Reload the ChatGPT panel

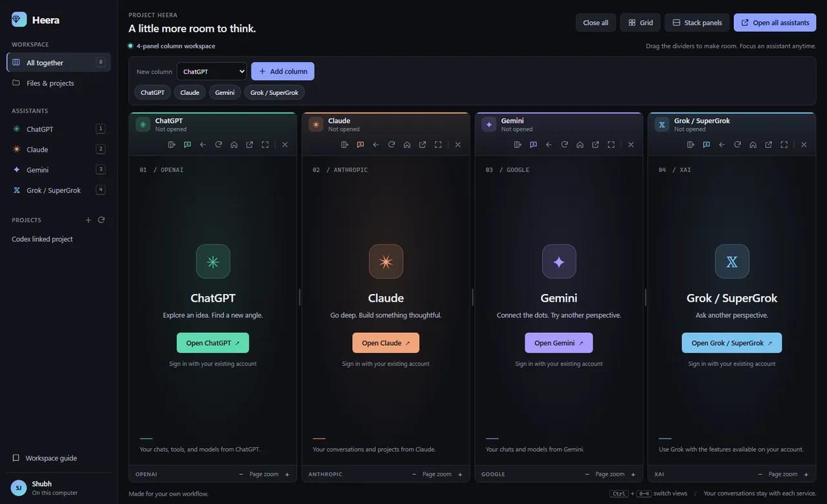[x=218, y=145]
